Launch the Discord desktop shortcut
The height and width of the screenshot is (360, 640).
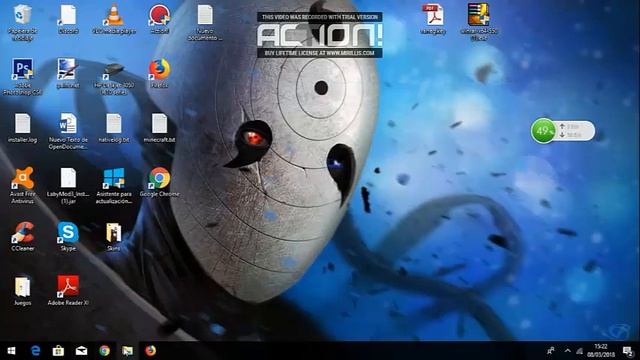pos(68,16)
